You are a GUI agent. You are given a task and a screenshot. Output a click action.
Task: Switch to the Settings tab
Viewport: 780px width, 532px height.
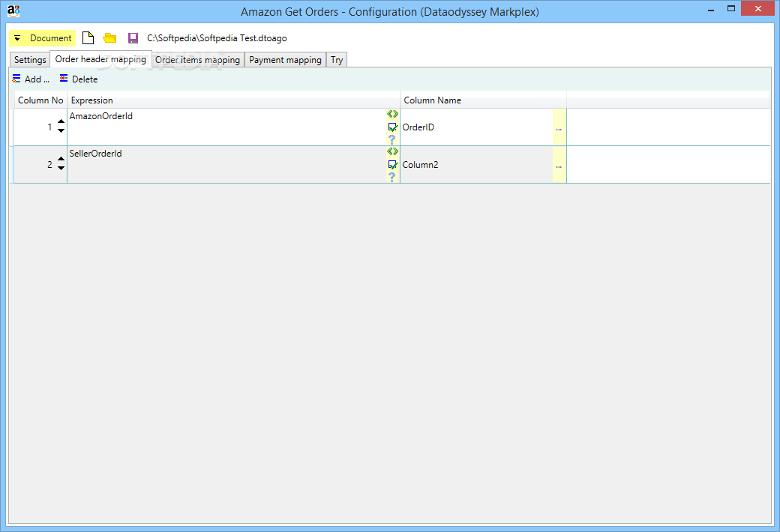click(x=30, y=60)
